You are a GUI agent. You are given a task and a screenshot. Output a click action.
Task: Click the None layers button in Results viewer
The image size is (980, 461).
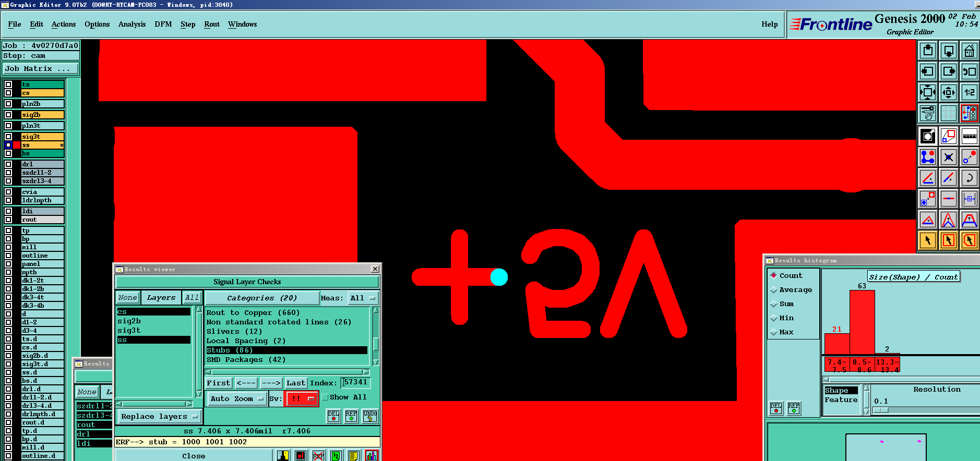pos(127,298)
